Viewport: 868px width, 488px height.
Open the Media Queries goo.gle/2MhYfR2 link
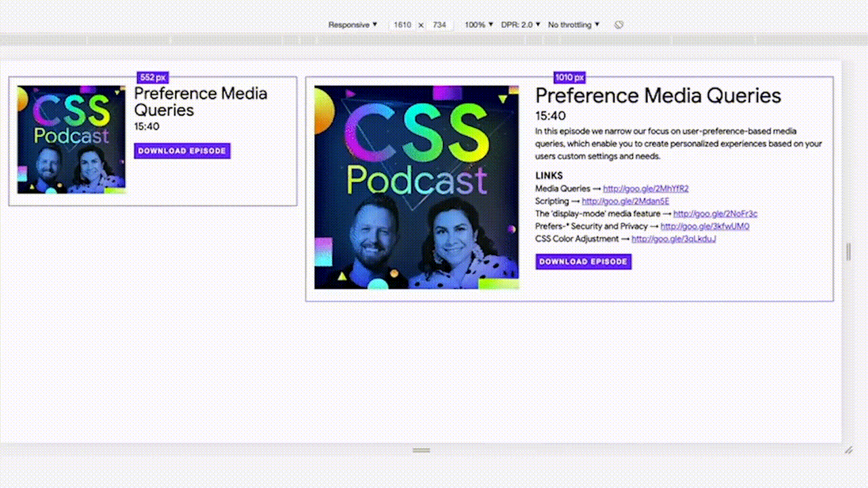tap(646, 188)
